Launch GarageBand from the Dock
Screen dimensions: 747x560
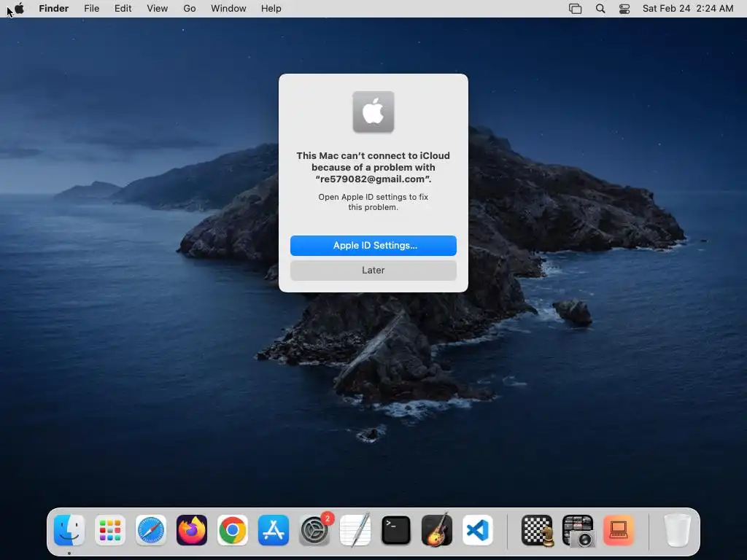[437, 530]
